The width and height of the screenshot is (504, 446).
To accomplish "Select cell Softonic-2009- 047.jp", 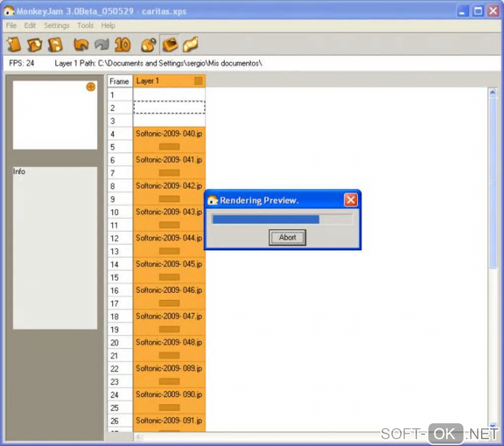I will (169, 316).
